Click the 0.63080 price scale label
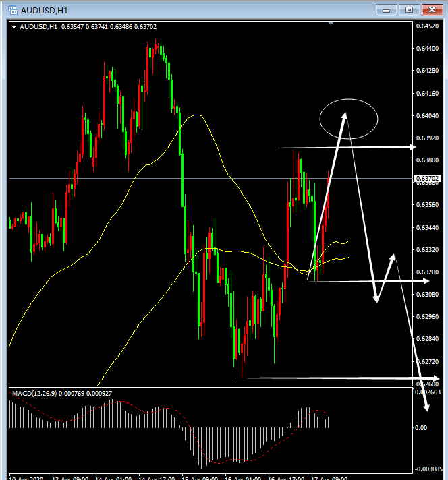448x480 pixels. (x=428, y=295)
